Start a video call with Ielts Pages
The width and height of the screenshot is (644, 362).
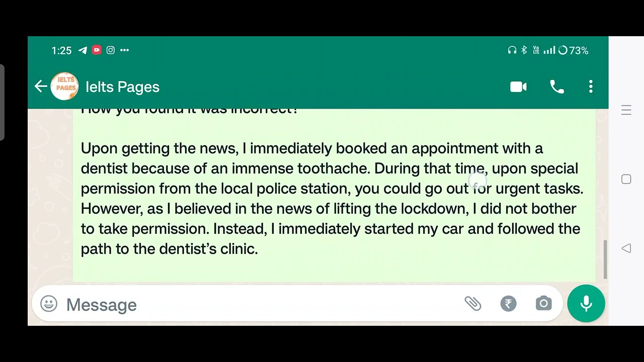(x=518, y=87)
